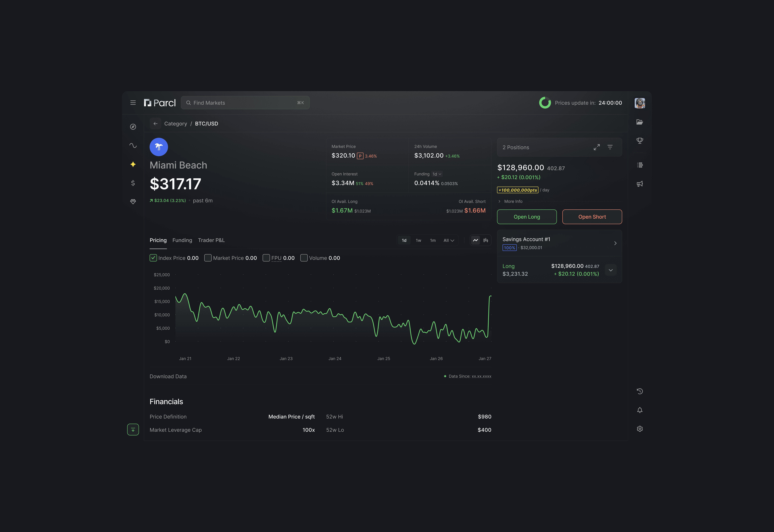Open the history clock icon

(640, 391)
